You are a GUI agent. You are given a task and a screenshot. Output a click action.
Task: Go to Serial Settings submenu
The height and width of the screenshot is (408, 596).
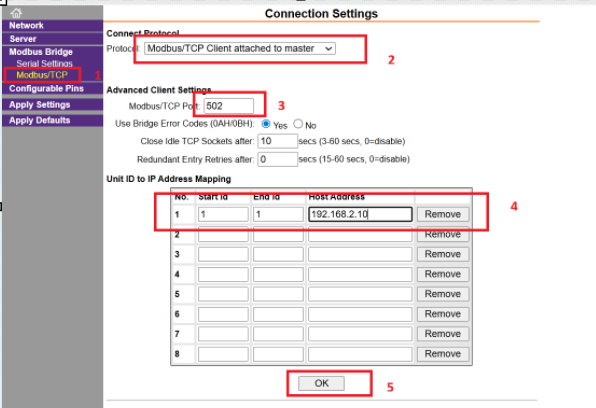coord(44,63)
